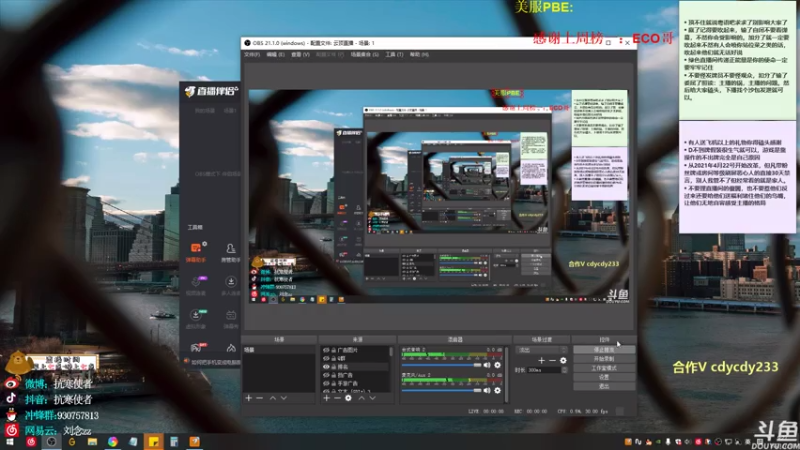Select the 手游广告 source row
Screen dimensions: 800x450
click(x=356, y=383)
